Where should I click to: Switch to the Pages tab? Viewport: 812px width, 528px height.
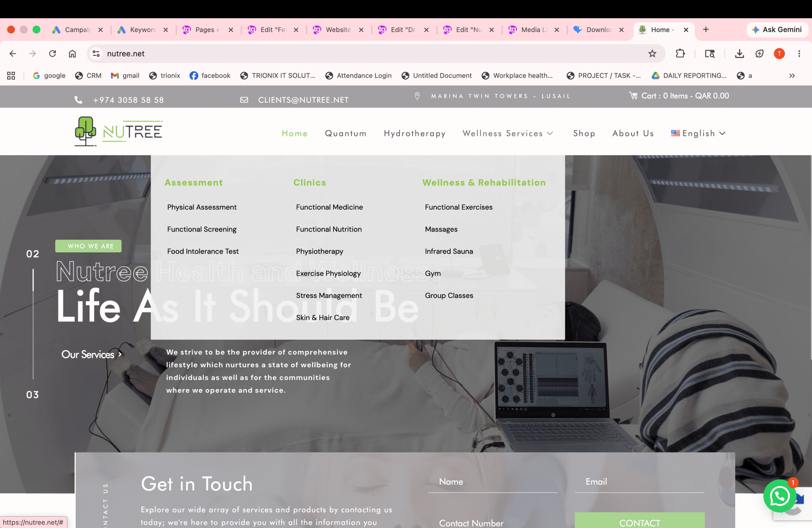(x=208, y=30)
